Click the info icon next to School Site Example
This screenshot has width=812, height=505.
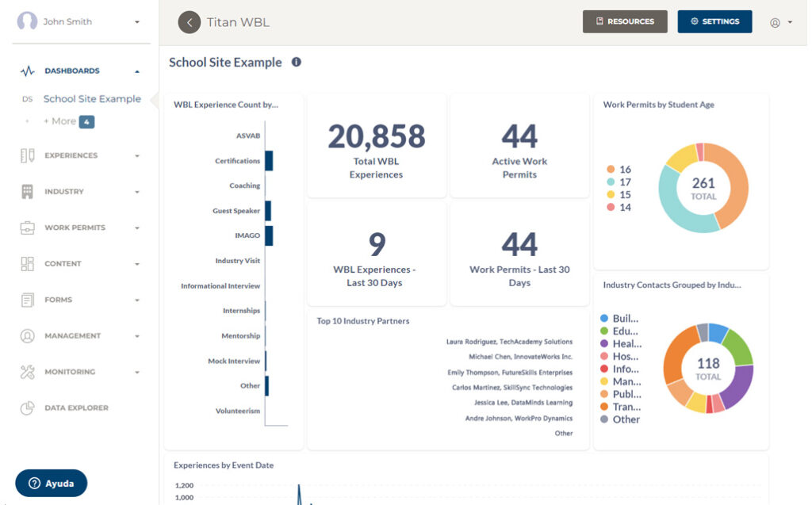coord(297,62)
